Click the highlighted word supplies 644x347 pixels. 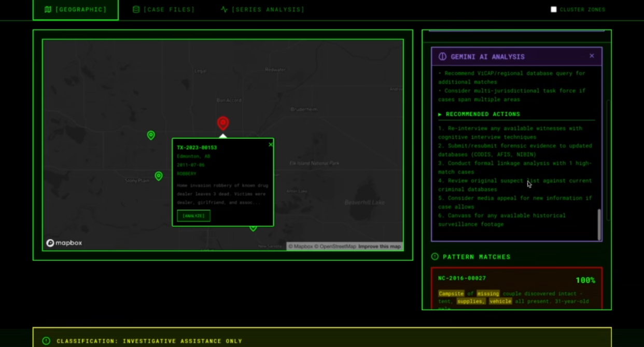[x=471, y=301]
